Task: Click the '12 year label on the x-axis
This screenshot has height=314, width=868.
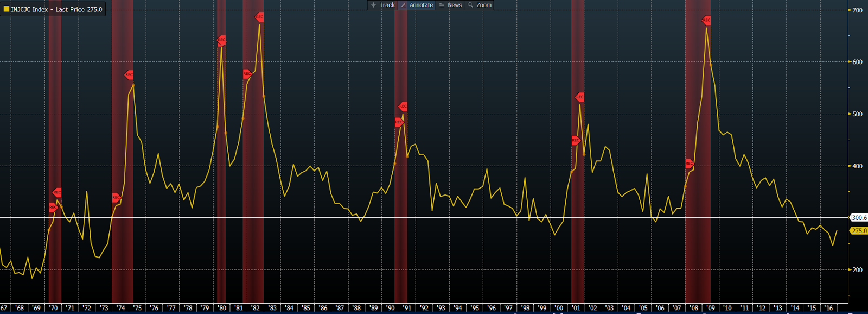Action: coord(761,308)
